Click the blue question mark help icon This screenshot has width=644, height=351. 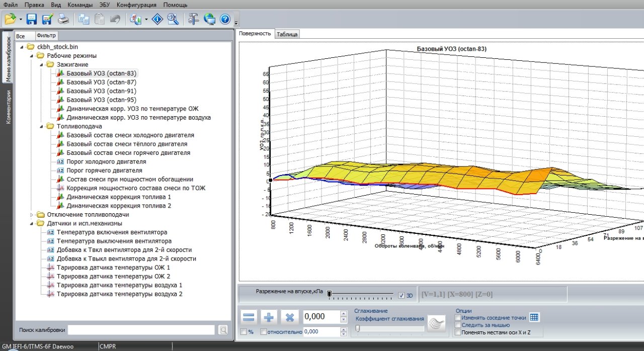click(x=225, y=20)
